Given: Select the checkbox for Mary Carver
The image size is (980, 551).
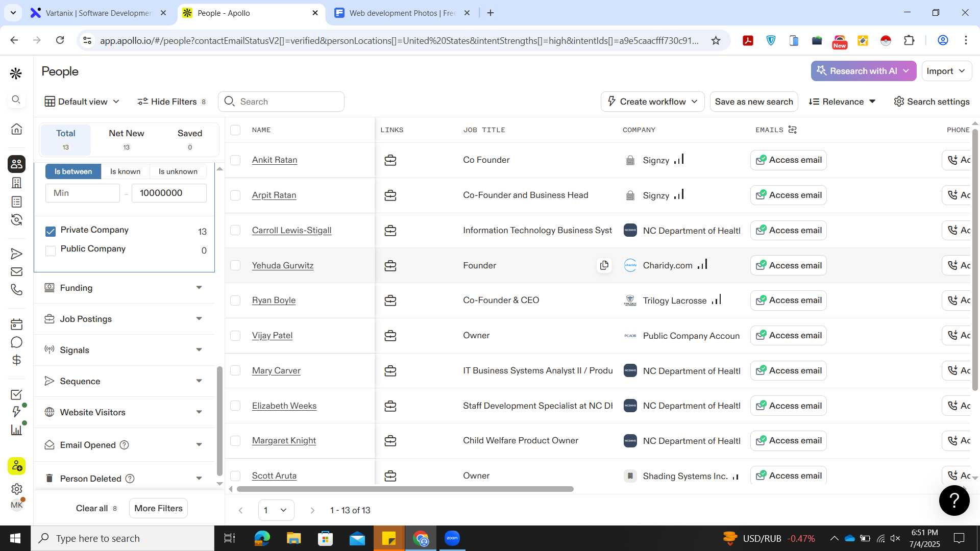Looking at the screenshot, I should [235, 370].
